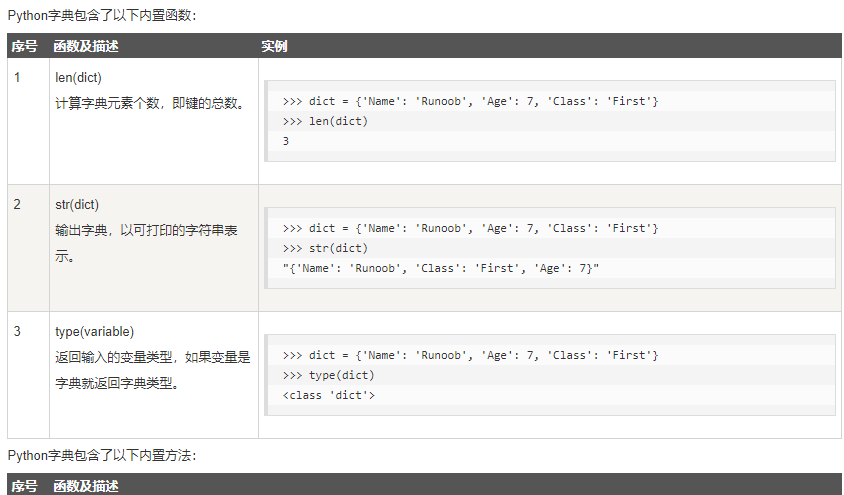
Task: Click row number 3 in the table
Action: point(17,331)
